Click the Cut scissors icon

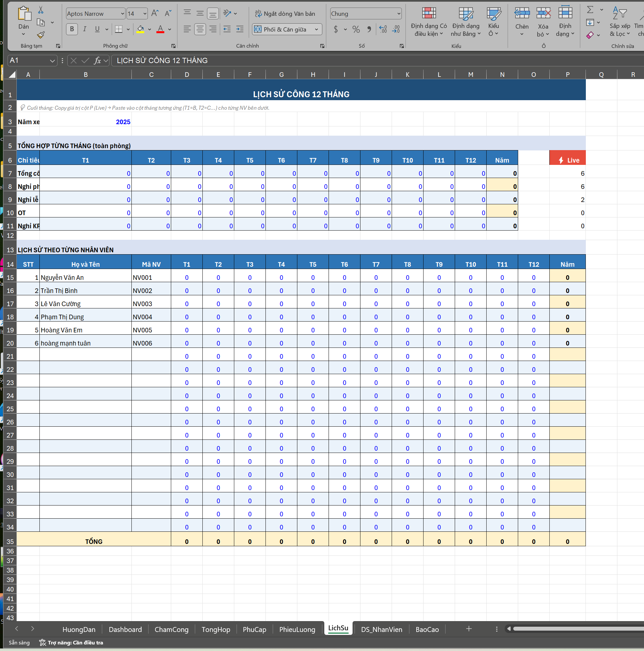coord(41,10)
